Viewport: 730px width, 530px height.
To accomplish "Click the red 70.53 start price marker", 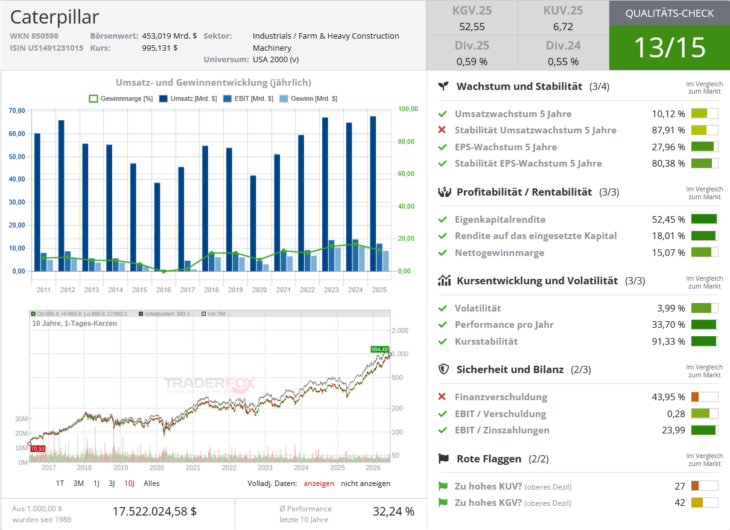I will 38,448.
